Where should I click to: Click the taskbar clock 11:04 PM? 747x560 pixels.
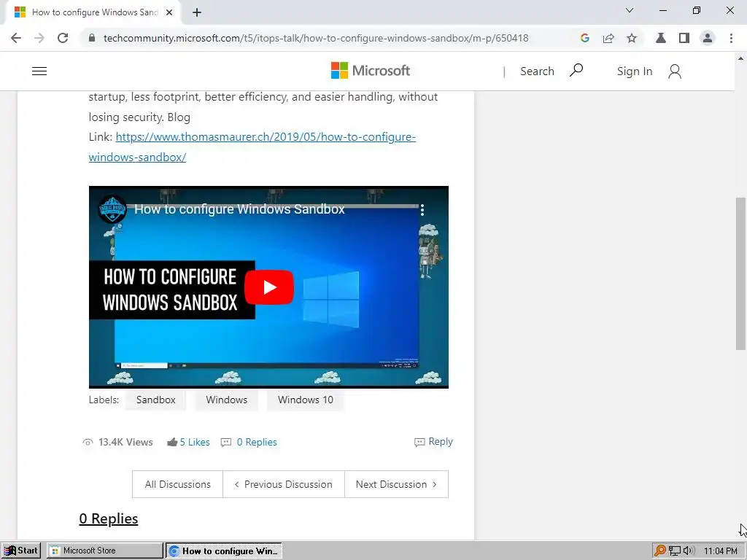(x=720, y=551)
